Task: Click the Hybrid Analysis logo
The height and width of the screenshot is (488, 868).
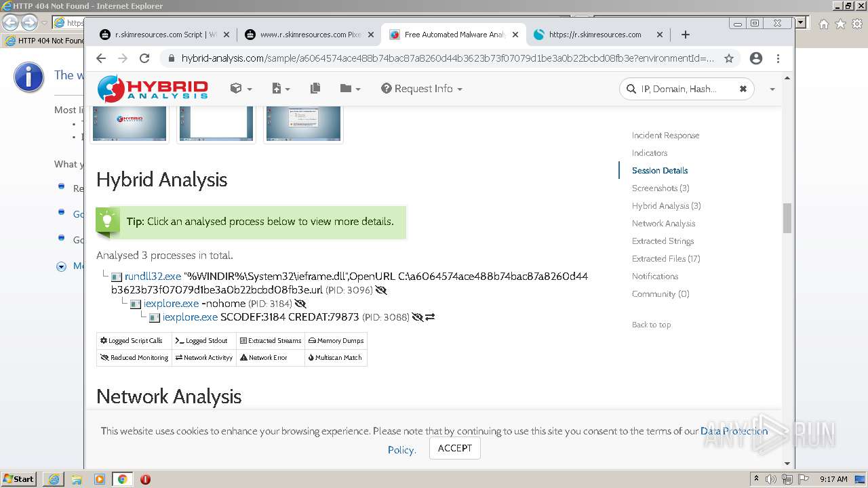Action: click(153, 89)
